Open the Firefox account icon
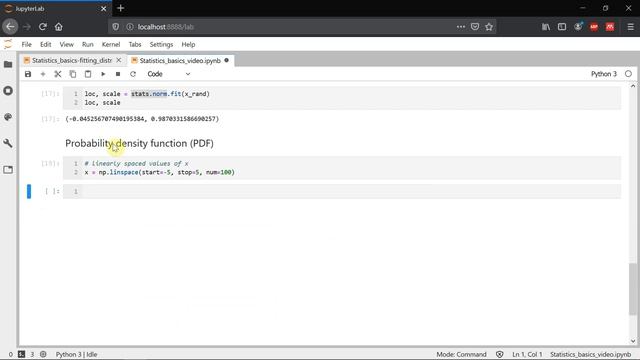Viewport: 640px width, 360px height. click(x=578, y=27)
